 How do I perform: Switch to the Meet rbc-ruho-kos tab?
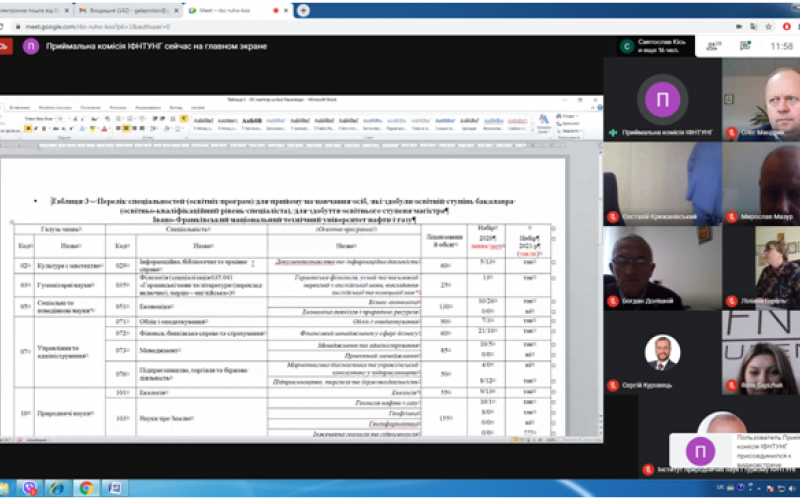[x=236, y=10]
